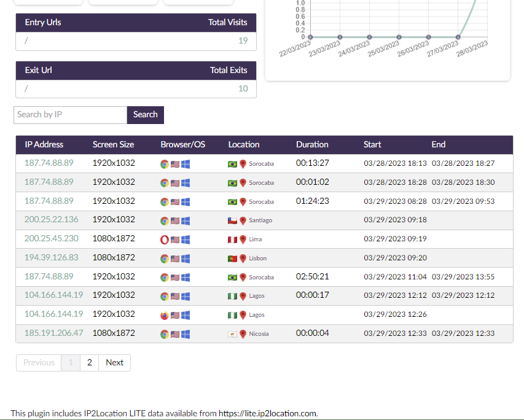This screenshot has width=524, height=420.
Task: Click the Chrome icon in the 194.39.126.83 row
Action: click(x=165, y=259)
